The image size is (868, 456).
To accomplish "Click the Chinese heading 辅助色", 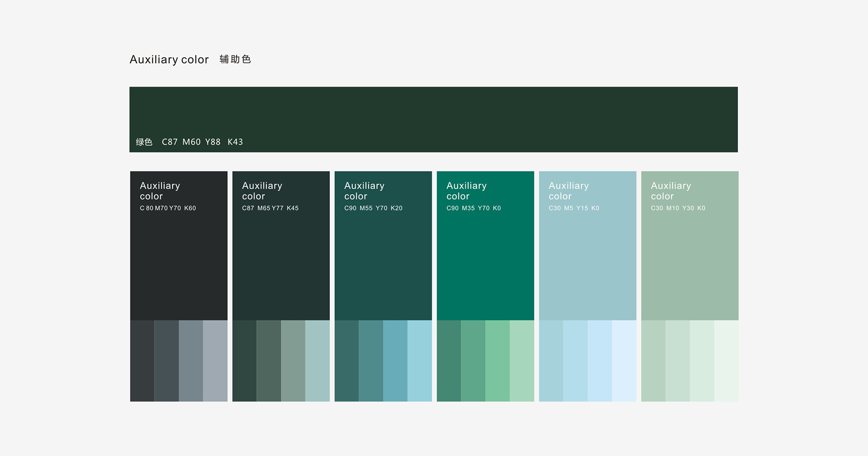I will click(235, 59).
